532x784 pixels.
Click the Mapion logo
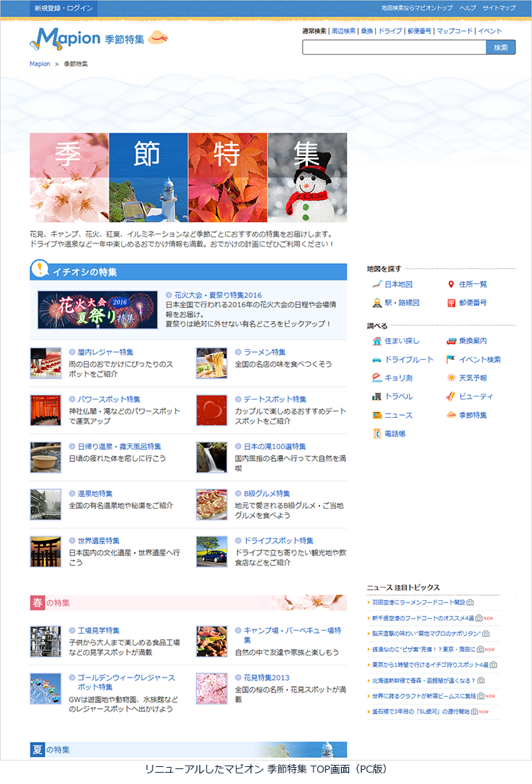click(65, 38)
